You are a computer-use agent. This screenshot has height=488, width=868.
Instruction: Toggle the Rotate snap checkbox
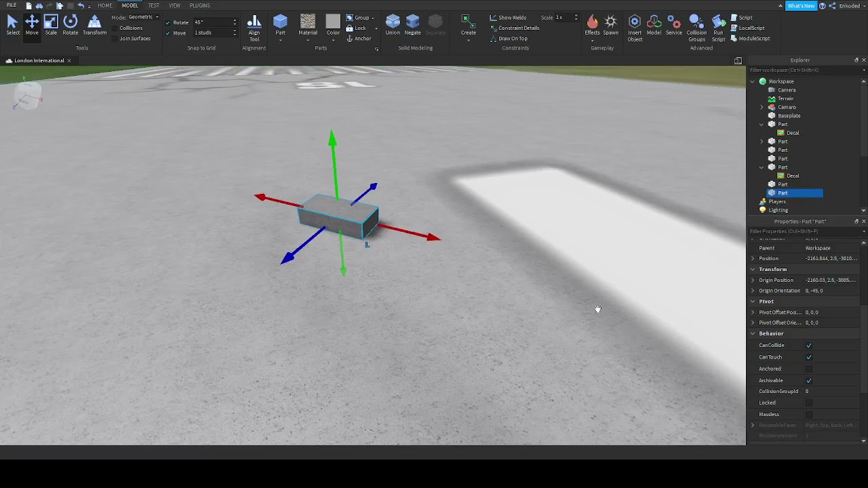point(168,22)
